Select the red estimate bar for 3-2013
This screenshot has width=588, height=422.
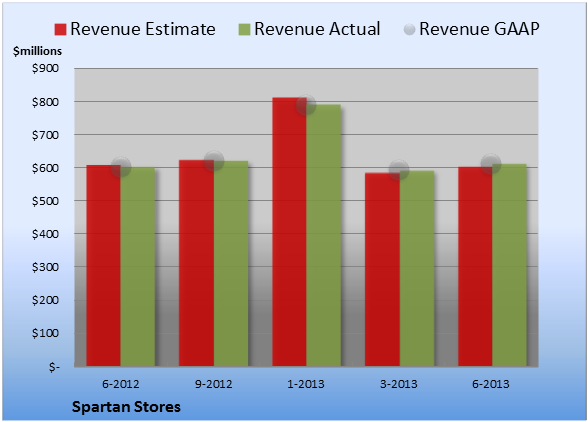click(382, 269)
